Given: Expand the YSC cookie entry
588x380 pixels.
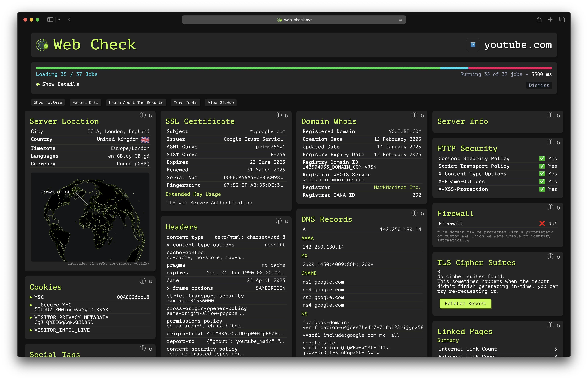Looking at the screenshot, I should click(x=31, y=297).
